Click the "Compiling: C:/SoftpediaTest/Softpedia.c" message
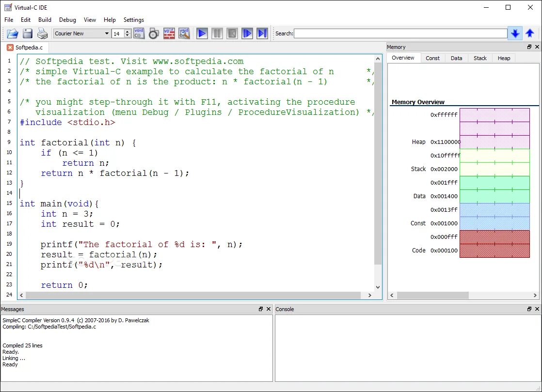The image size is (542, 392). [49, 327]
